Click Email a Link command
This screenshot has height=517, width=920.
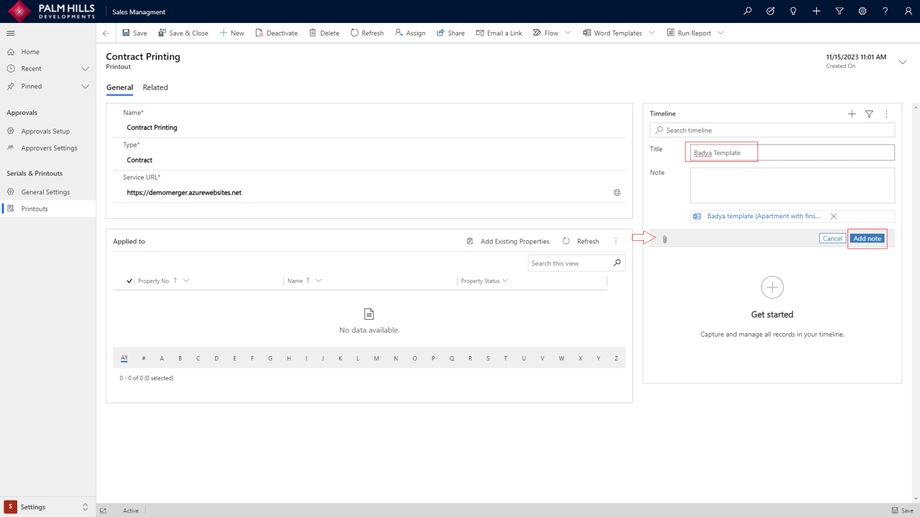[499, 33]
